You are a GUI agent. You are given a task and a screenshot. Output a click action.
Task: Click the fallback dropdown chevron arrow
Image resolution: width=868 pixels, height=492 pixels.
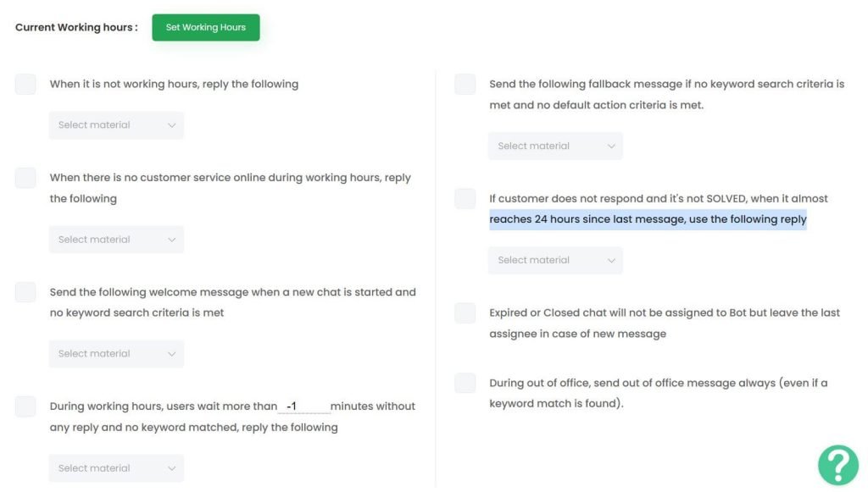coord(611,146)
